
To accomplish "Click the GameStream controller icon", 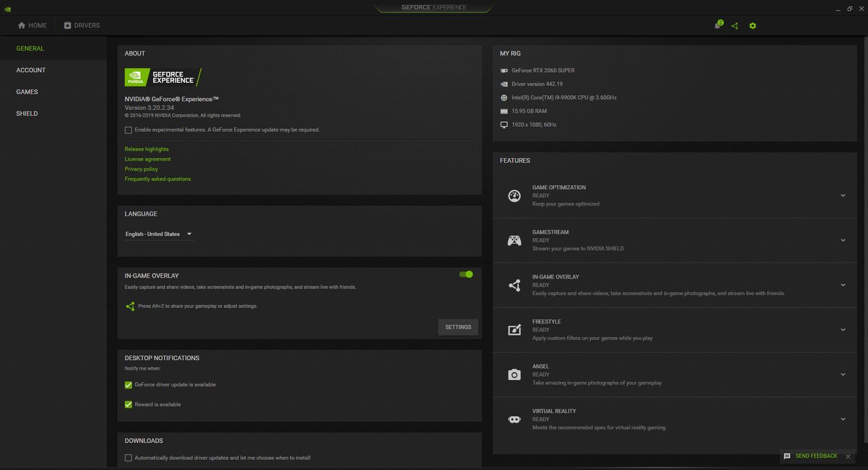I will pos(514,240).
